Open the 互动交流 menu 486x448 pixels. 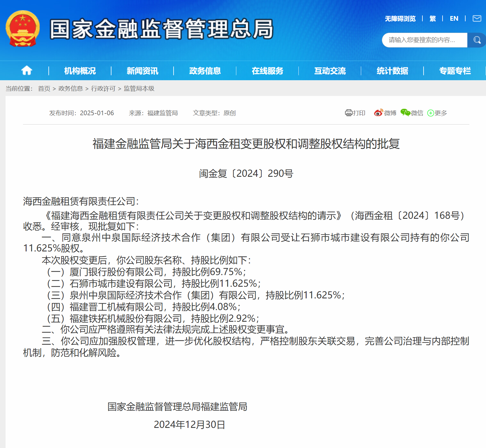330,71
